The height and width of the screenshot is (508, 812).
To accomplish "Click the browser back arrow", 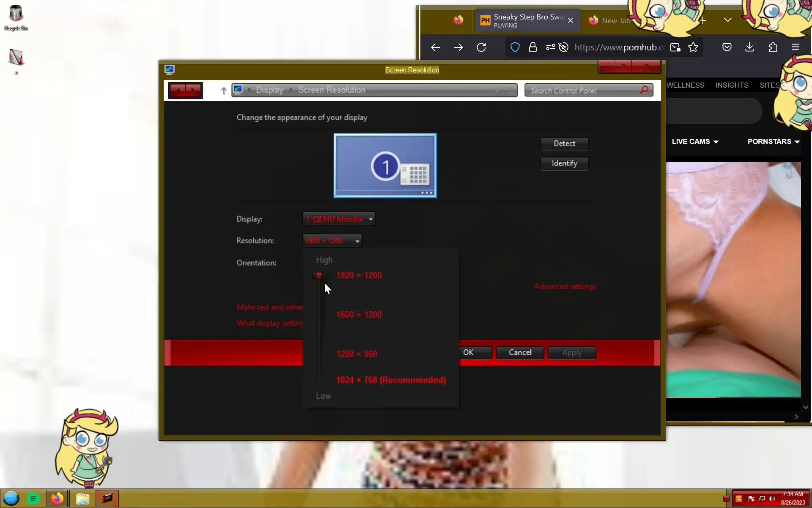I will pyautogui.click(x=435, y=47).
